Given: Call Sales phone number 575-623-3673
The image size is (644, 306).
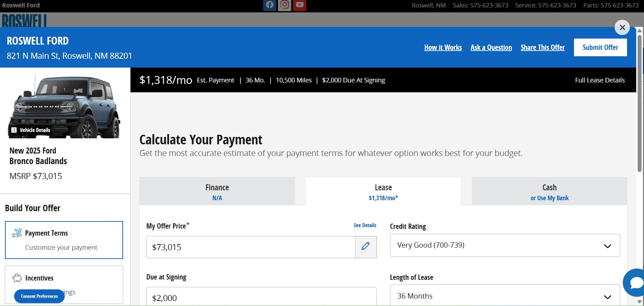Looking at the screenshot, I should click(481, 5).
